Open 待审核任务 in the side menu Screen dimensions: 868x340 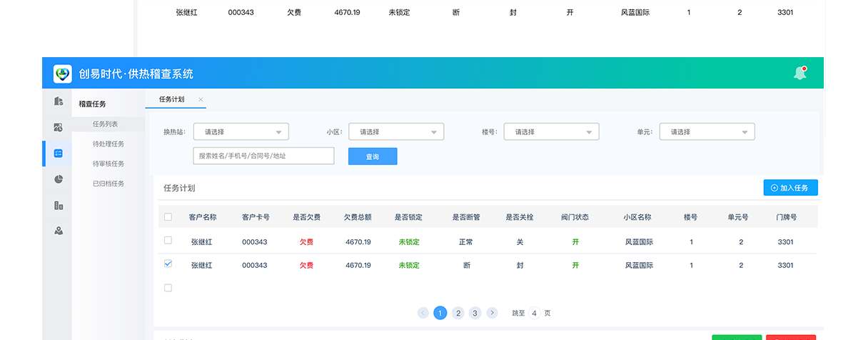pos(108,164)
